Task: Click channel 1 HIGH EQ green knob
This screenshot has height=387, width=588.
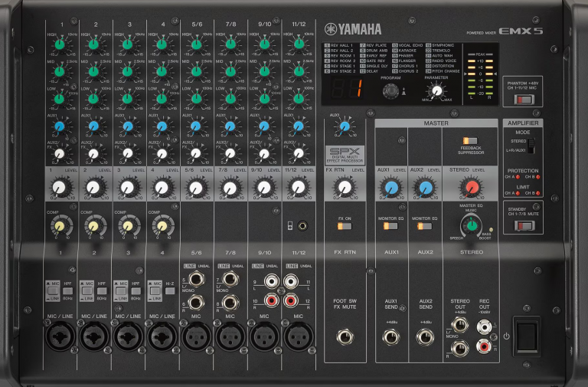Action: (x=60, y=44)
